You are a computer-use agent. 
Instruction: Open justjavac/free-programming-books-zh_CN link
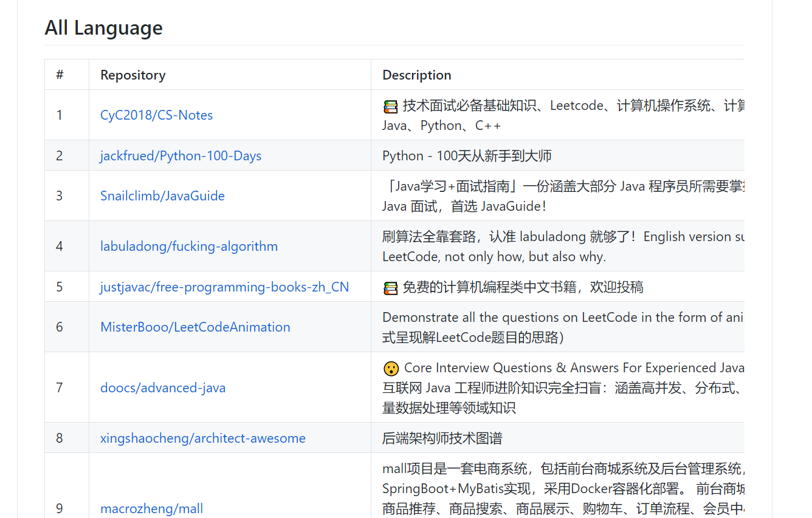(225, 287)
